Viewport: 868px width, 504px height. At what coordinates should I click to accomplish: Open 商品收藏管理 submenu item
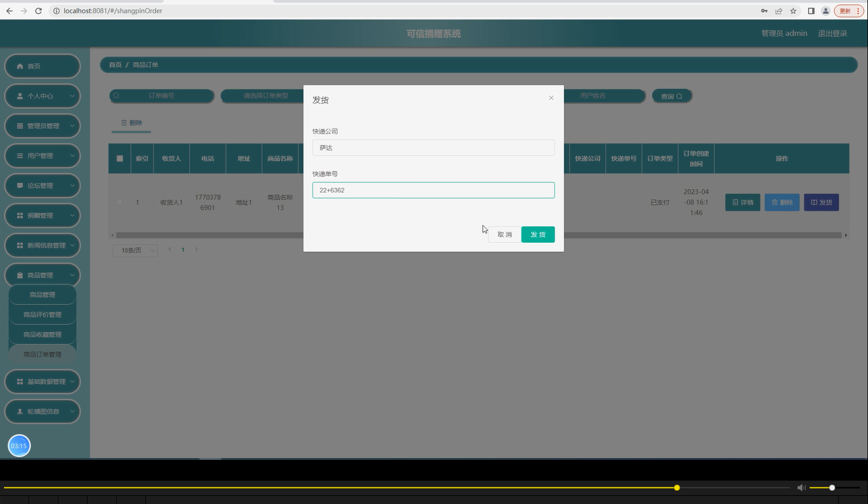(x=42, y=334)
